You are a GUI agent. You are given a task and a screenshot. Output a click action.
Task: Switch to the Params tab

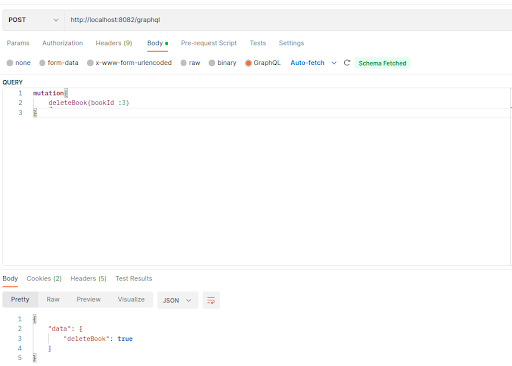18,43
